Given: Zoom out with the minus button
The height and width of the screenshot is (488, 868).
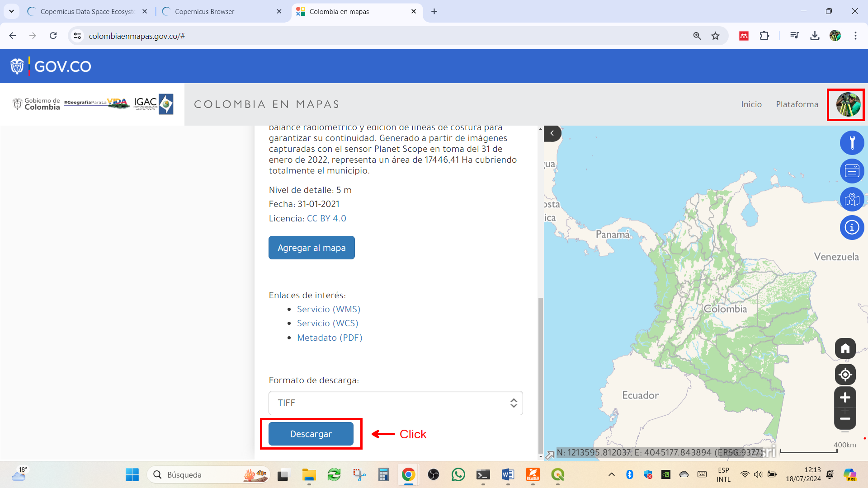Looking at the screenshot, I should [845, 419].
